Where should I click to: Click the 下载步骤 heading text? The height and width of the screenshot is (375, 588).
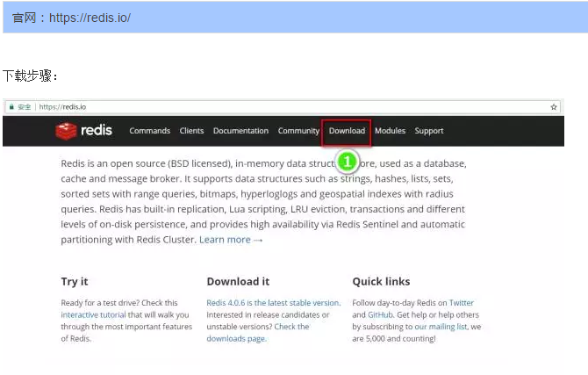[30, 76]
